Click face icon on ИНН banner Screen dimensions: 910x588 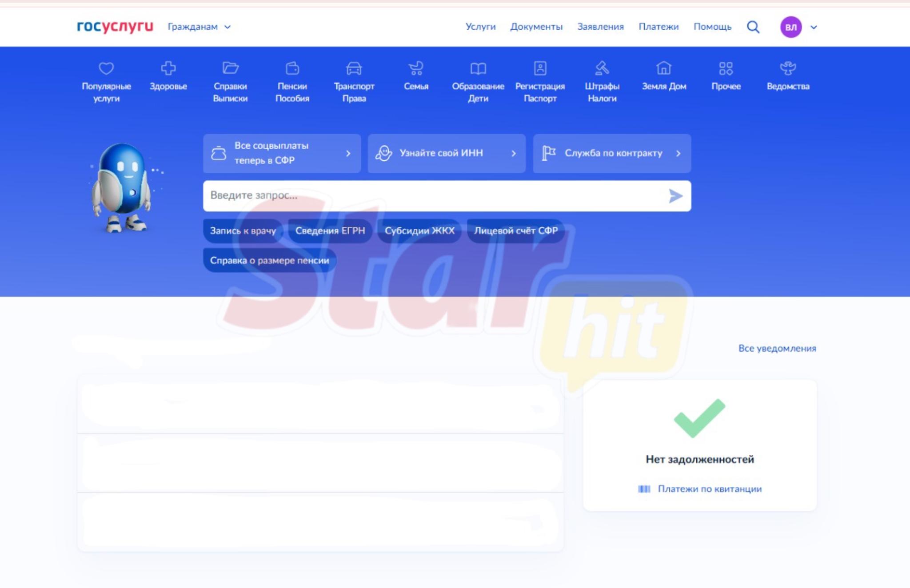383,153
